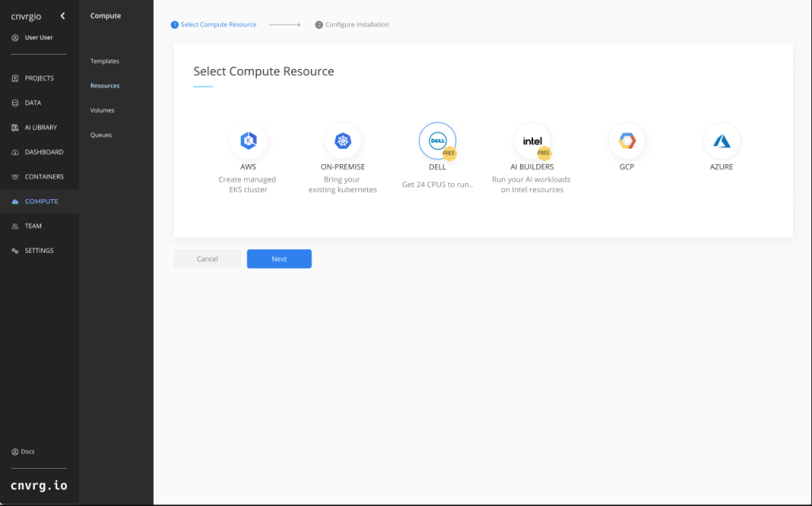Click "Bring your existing kubernetes" description
Viewport: 812px width, 506px height.
pyautogui.click(x=343, y=185)
